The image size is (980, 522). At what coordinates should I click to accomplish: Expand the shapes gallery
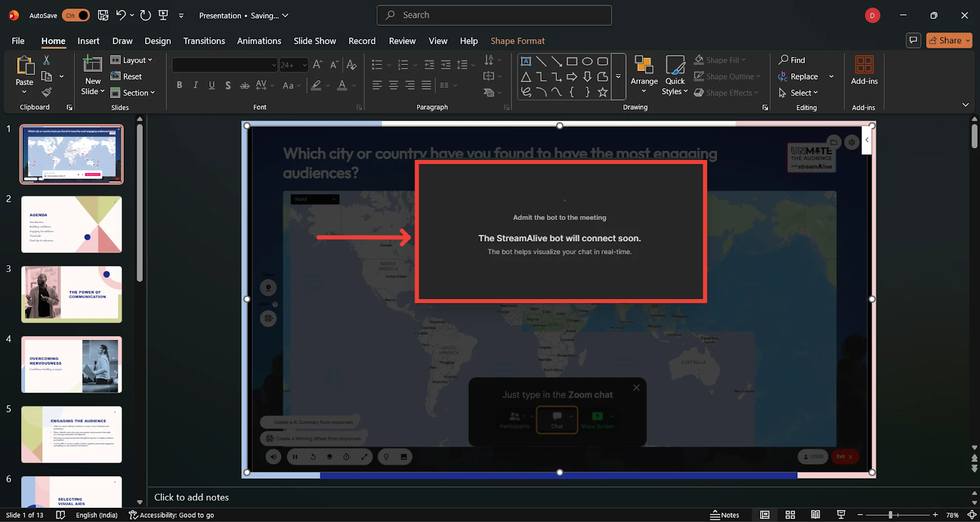(619, 77)
